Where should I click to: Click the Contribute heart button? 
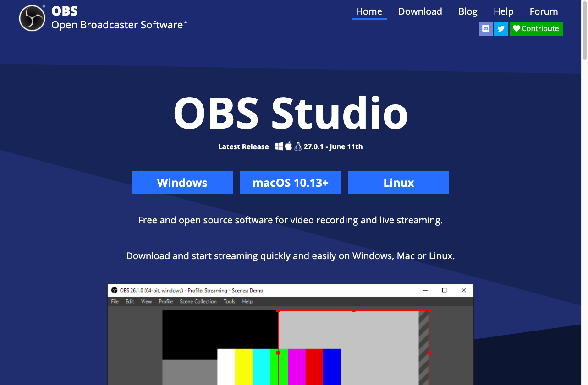[536, 28]
